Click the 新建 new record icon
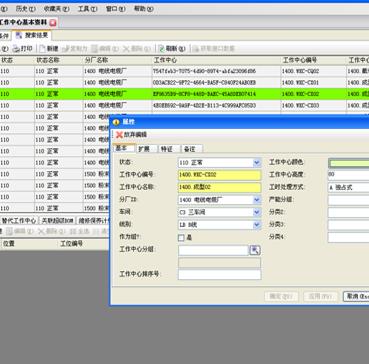The height and width of the screenshot is (364, 369). 42,49
